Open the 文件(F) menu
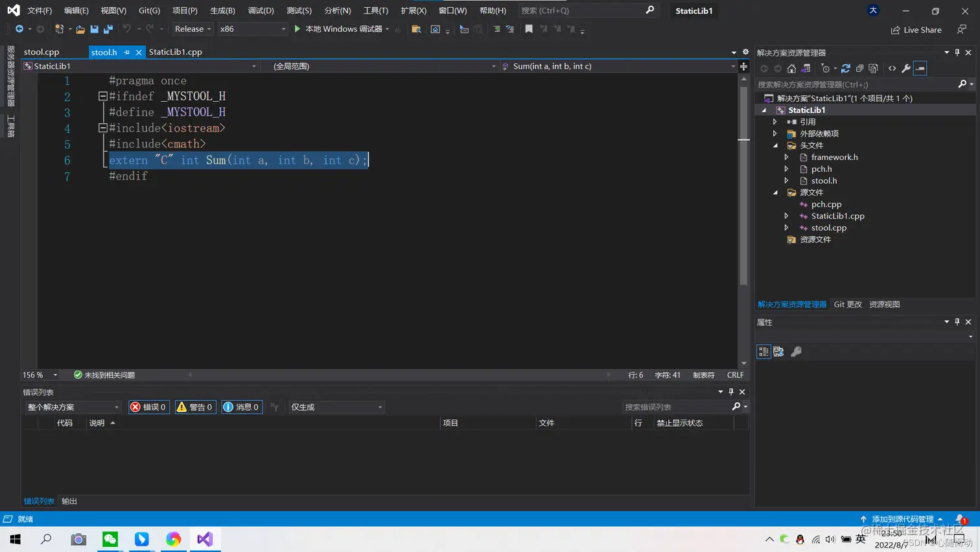Screen dimensions: 980x552 click(40, 10)
